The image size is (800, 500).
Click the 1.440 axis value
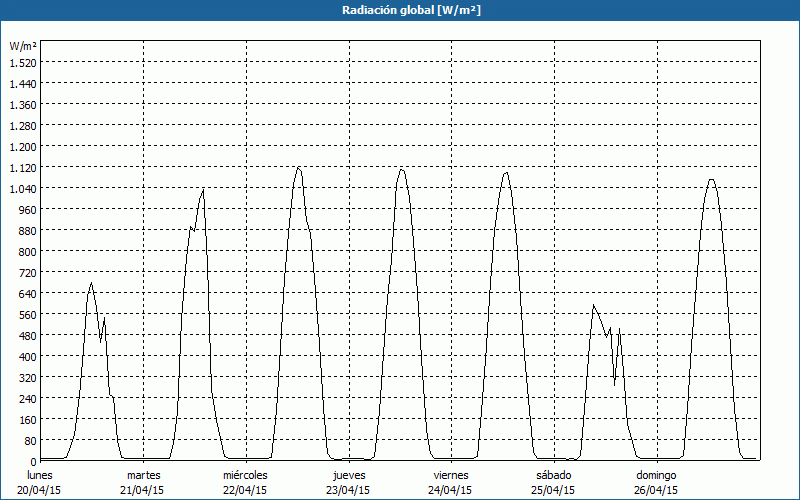[x=23, y=84]
